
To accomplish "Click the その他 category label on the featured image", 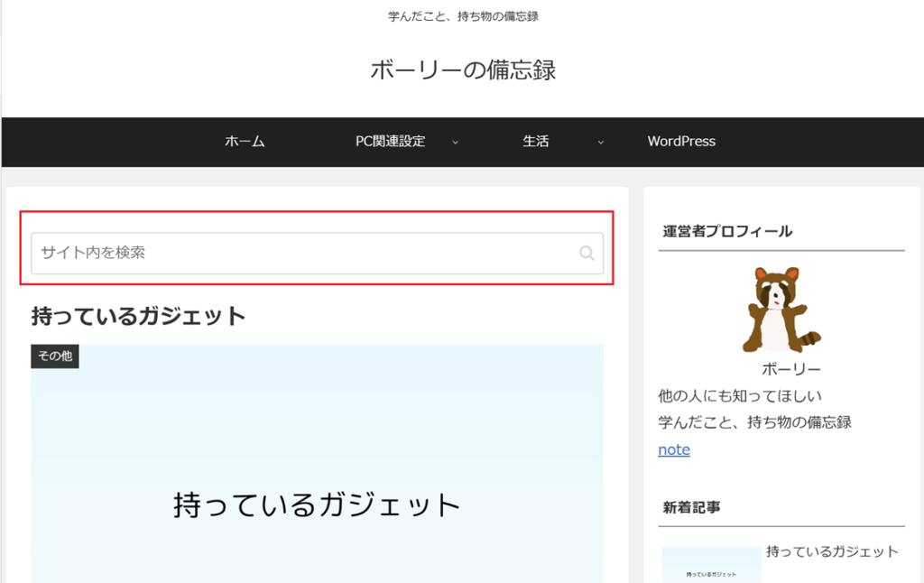I will pyautogui.click(x=55, y=356).
